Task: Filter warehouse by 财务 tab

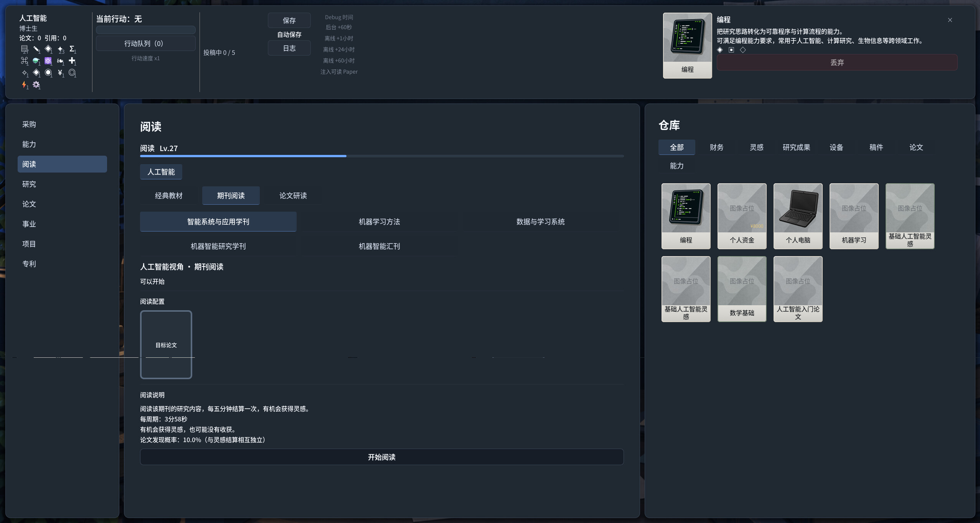Action: point(716,147)
